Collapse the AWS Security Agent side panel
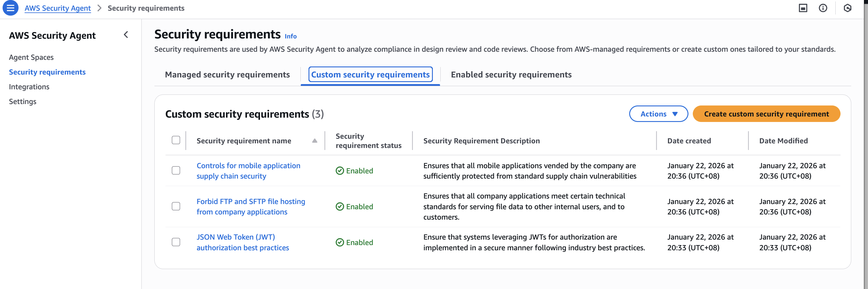The width and height of the screenshot is (868, 289). click(126, 35)
